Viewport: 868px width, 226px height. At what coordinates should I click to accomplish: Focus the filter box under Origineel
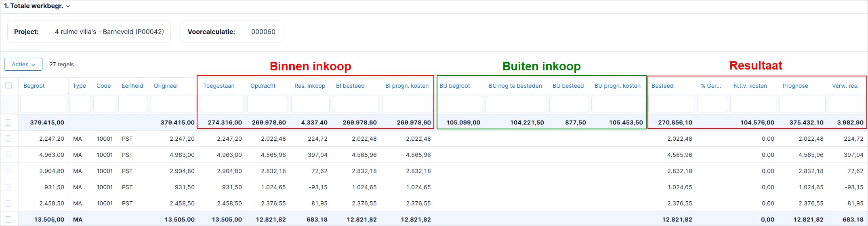(x=173, y=104)
